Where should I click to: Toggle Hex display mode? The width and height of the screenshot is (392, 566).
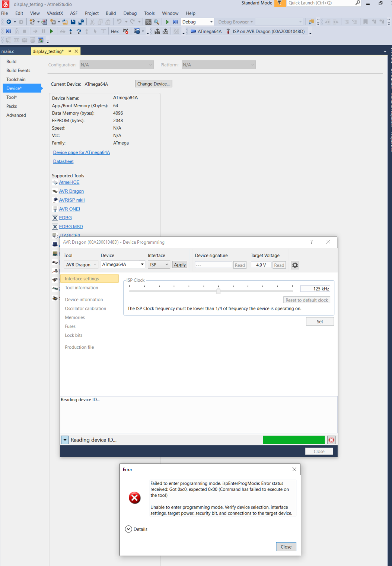[x=115, y=31]
